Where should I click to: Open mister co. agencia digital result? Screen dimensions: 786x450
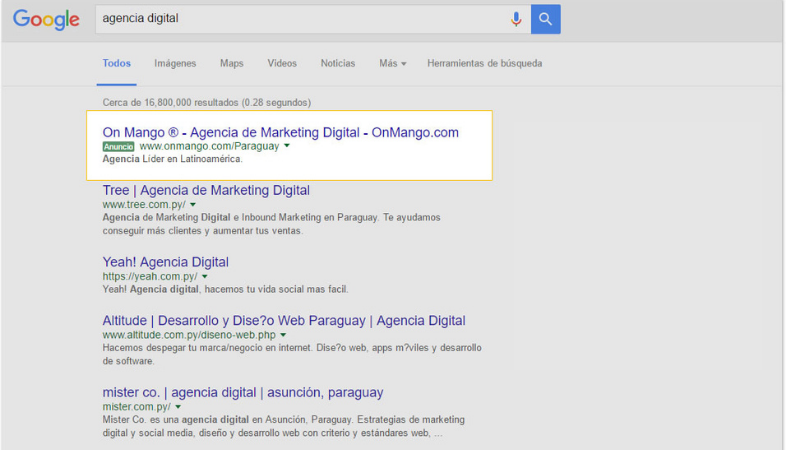(243, 392)
